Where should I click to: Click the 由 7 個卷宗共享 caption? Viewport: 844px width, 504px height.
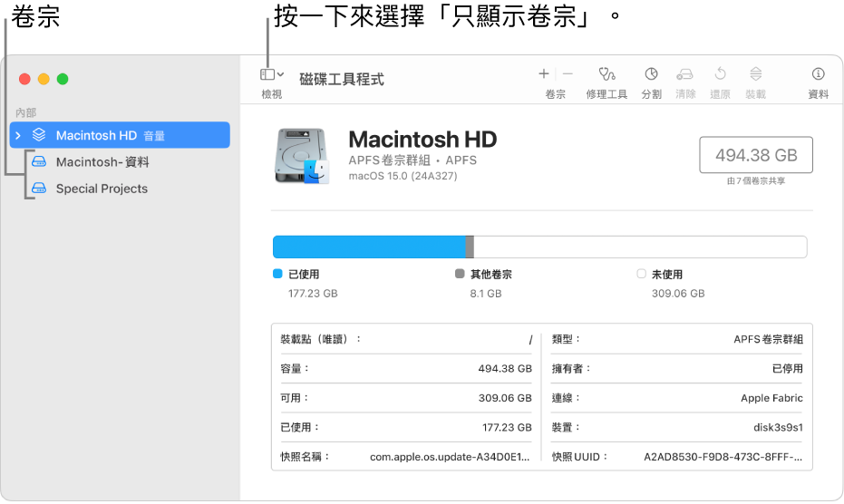pyautogui.click(x=756, y=181)
